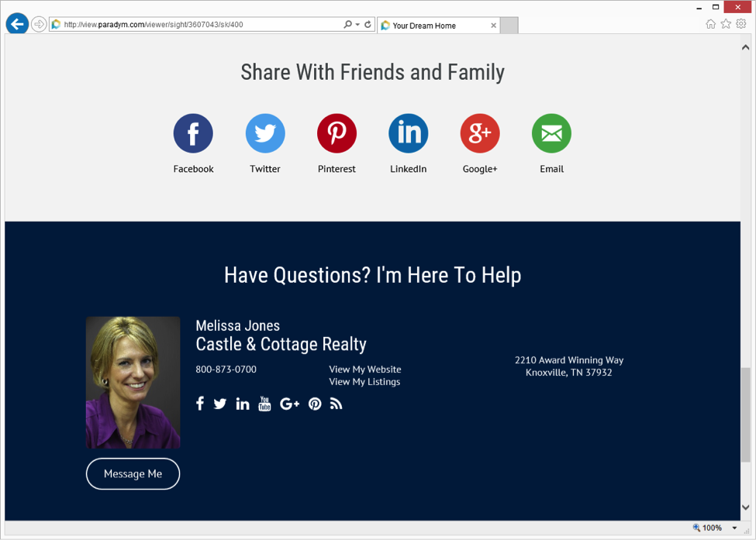Open the browser Home icon
The height and width of the screenshot is (540, 756).
(x=711, y=24)
